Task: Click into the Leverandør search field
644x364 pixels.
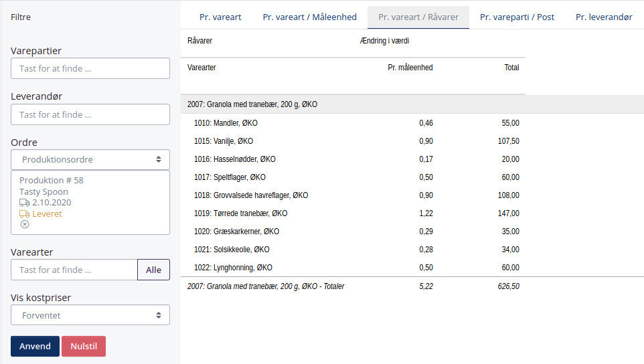Action: 90,114
